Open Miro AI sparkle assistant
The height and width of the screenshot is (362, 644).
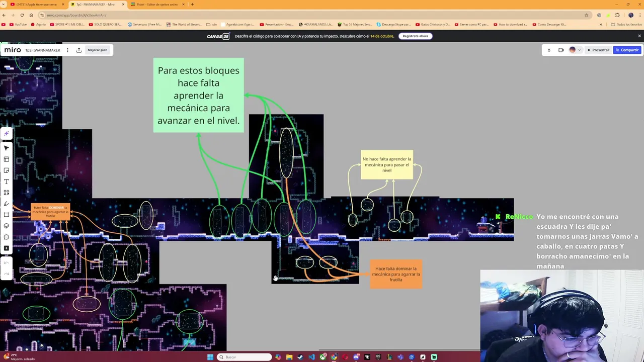(6, 134)
